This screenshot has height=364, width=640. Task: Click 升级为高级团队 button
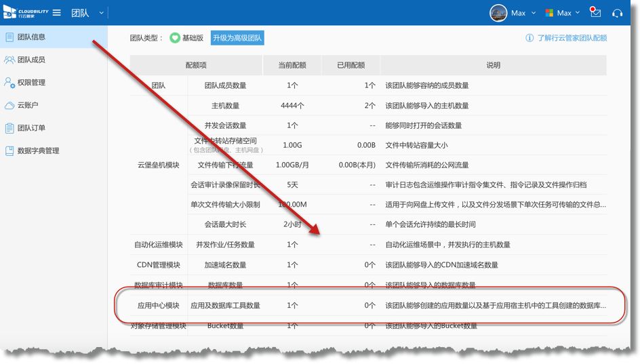[x=237, y=38]
